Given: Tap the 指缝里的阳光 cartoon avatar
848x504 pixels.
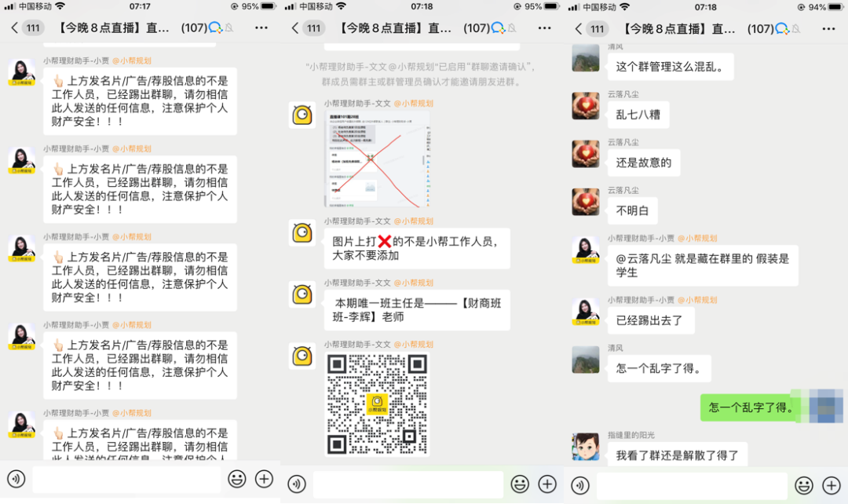Looking at the screenshot, I should tap(586, 447).
